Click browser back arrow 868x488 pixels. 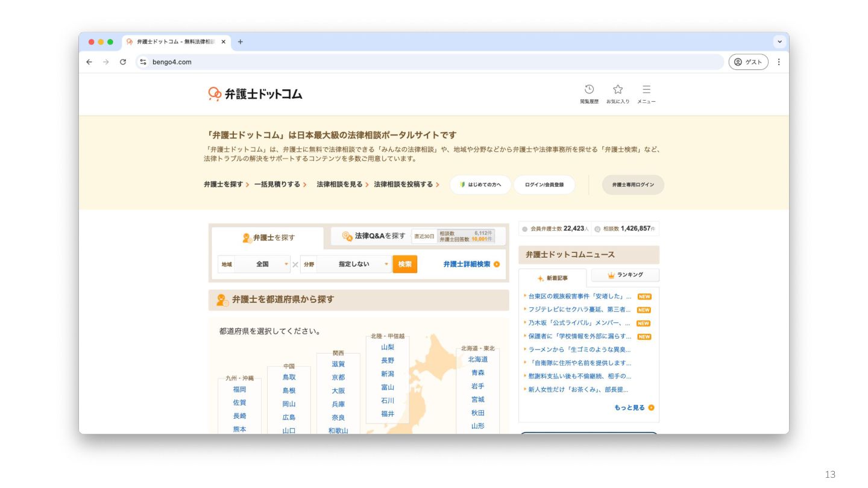[89, 62]
